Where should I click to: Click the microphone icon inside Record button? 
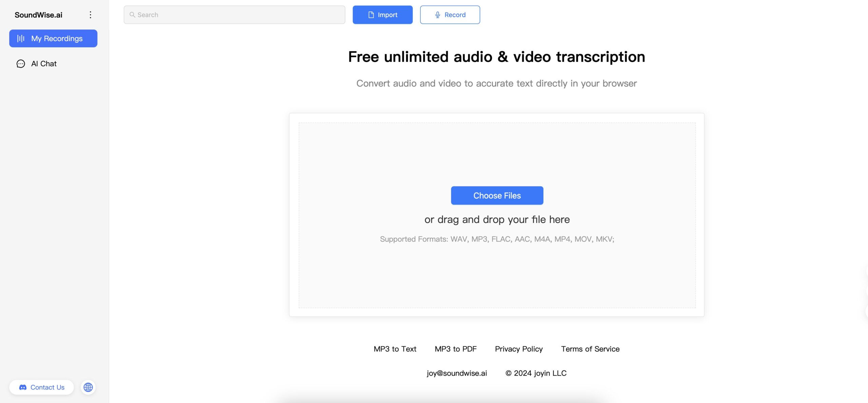click(x=437, y=15)
